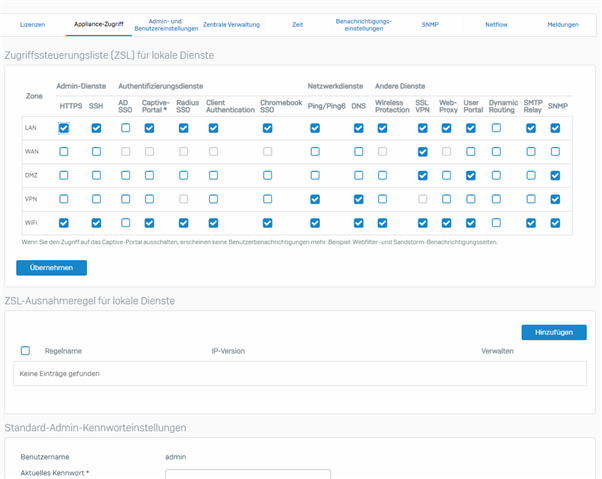602x479 pixels.
Task: Uncheck Radius SSO for LAN zone
Action: coord(184,128)
